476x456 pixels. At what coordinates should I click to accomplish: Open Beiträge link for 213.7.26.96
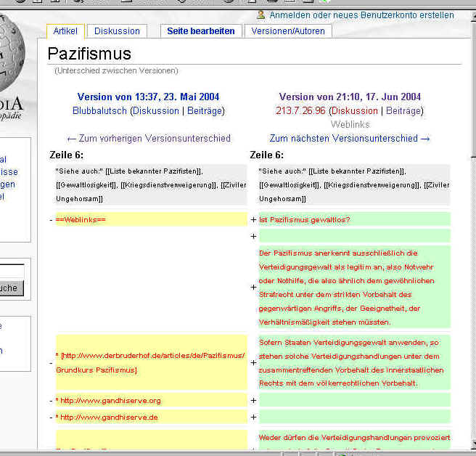point(403,111)
